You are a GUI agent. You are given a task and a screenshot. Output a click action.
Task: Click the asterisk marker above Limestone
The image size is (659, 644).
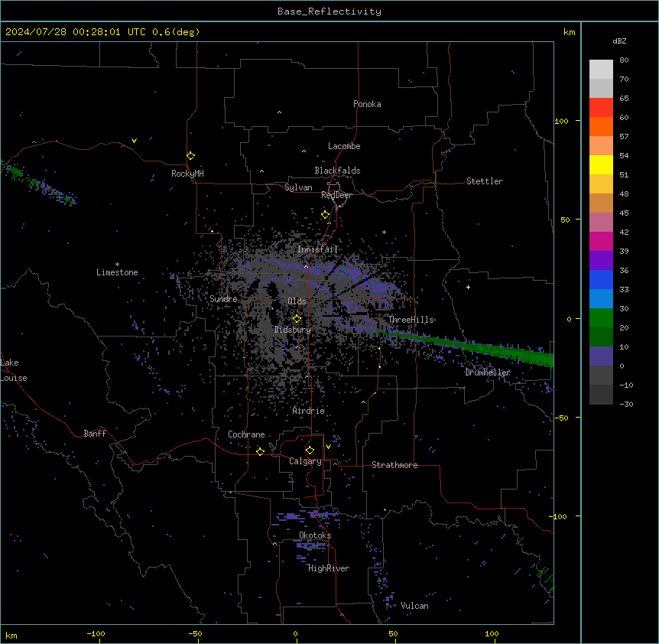point(117,265)
